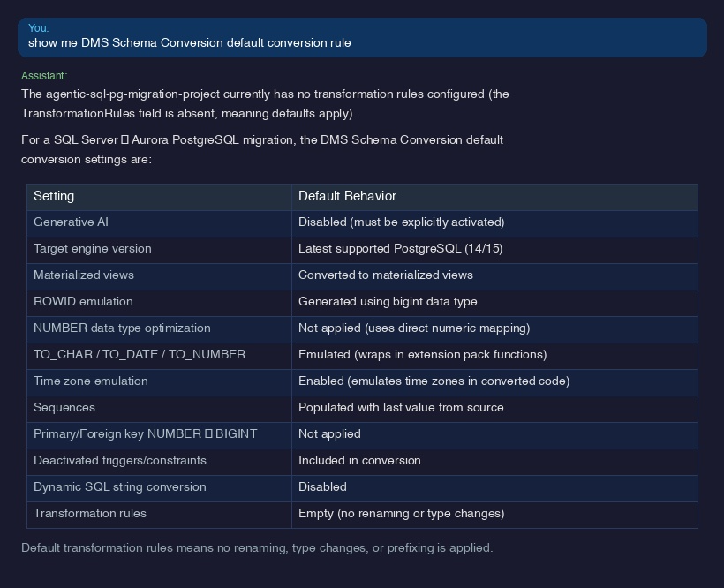Screen dimensions: 724x588
Task: Click 'Primary/Foreign key NUMBER BIGINT' cell
Action: pyautogui.click(x=159, y=435)
